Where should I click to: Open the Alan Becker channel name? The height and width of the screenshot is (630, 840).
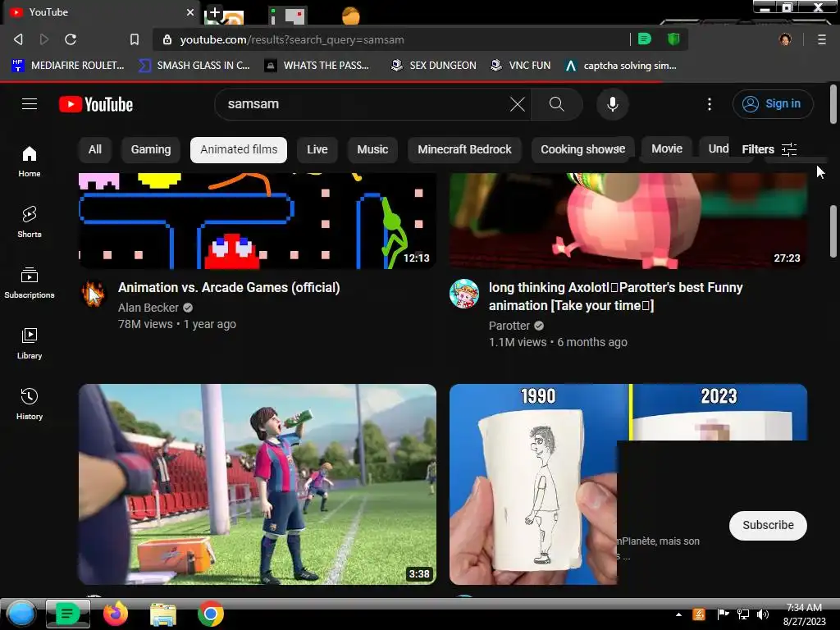coord(148,308)
